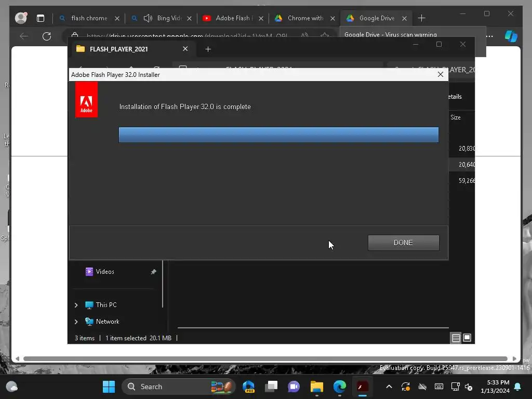Click the Size column header in Explorer
This screenshot has height=399, width=532.
coord(456,117)
